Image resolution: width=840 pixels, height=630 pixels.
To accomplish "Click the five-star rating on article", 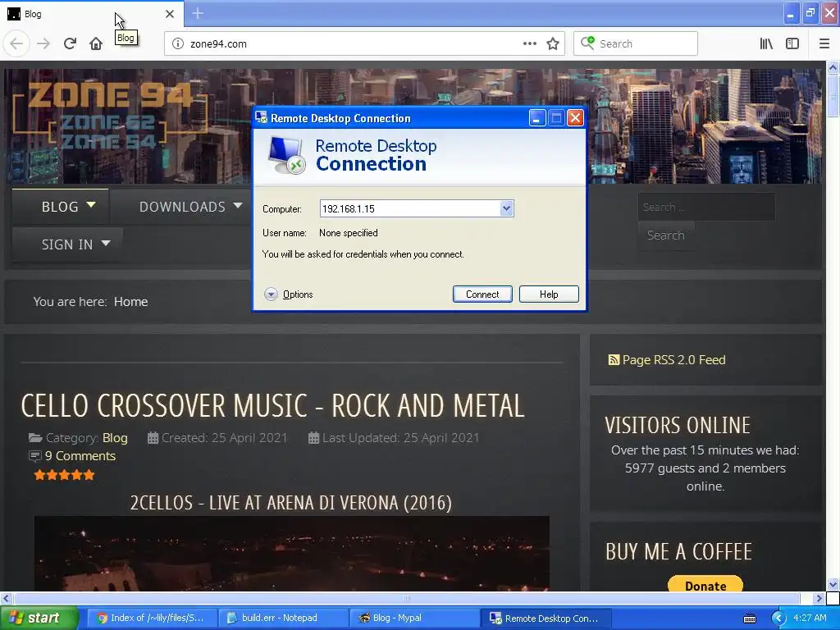I will pyautogui.click(x=64, y=475).
